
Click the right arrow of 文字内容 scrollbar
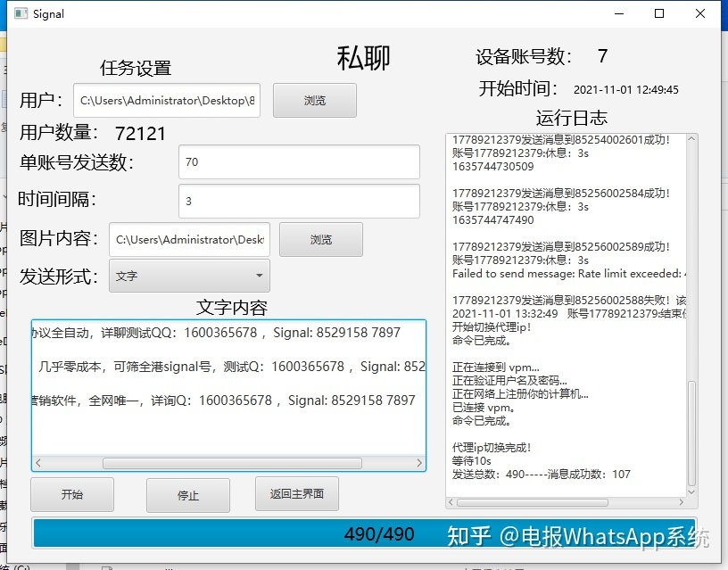tap(419, 463)
